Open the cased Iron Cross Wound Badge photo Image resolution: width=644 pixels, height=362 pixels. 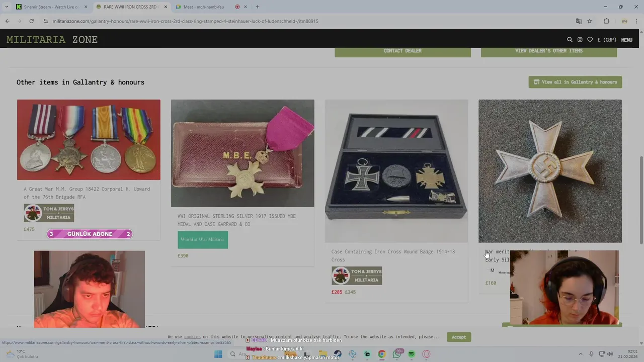pos(396,171)
